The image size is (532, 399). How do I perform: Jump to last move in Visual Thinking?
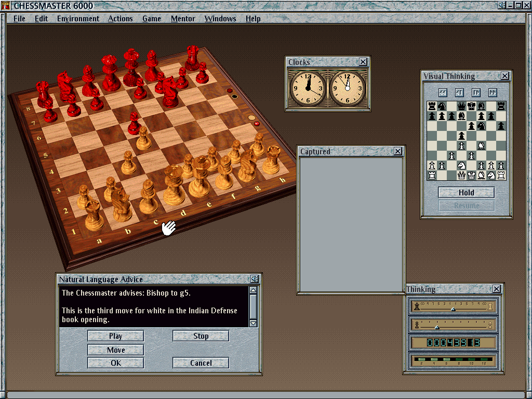tap(493, 92)
